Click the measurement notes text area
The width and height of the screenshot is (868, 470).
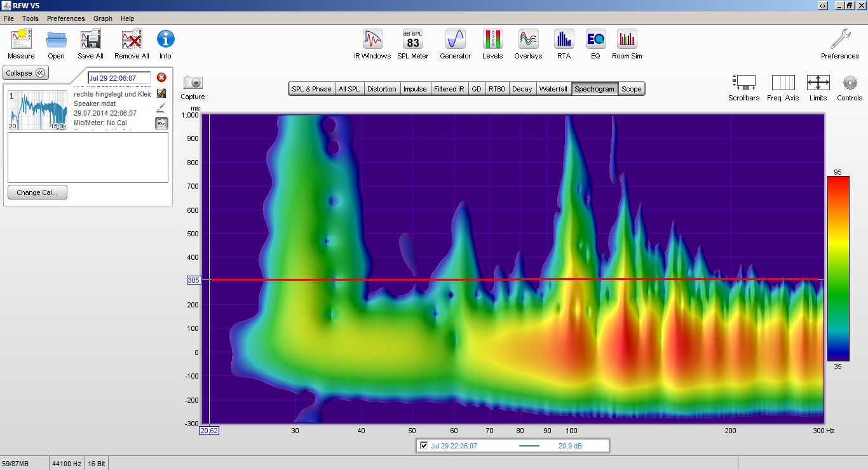[x=88, y=158]
